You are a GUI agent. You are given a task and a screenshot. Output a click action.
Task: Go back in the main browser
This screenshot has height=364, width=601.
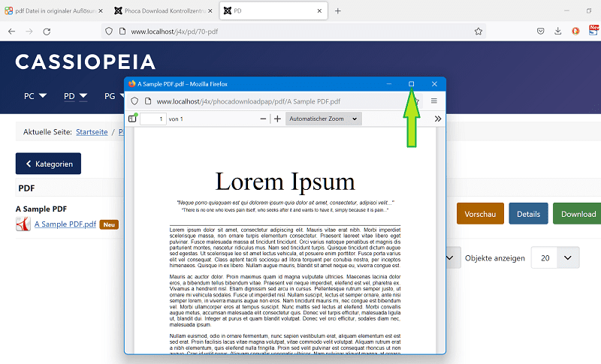point(11,32)
